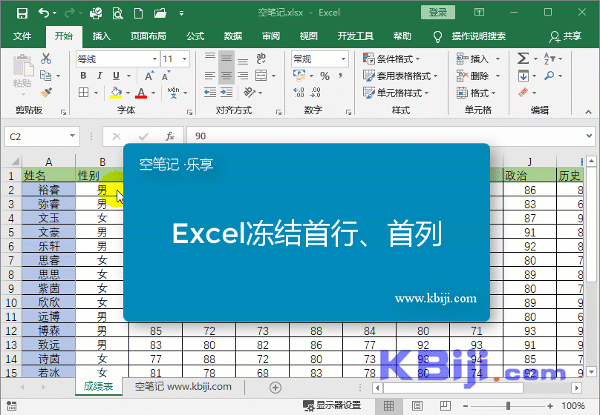Decrease decimal places
Viewport: 600px width, 415px height.
pyautogui.click(x=316, y=92)
